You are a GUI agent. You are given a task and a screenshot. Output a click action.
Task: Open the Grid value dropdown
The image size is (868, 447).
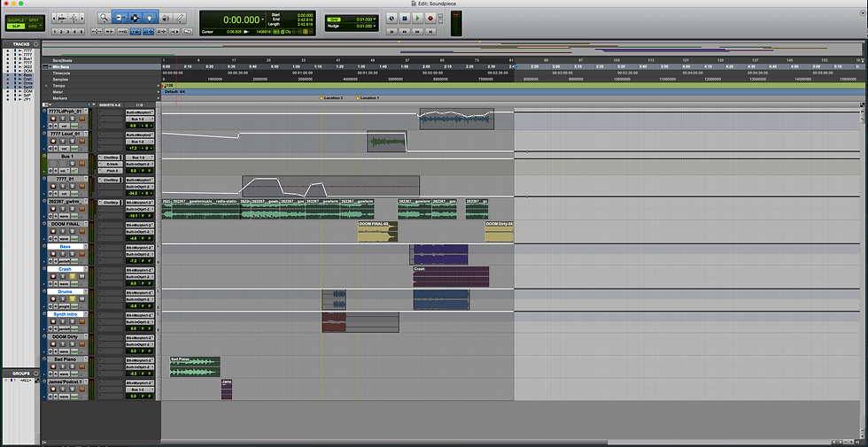(x=374, y=19)
